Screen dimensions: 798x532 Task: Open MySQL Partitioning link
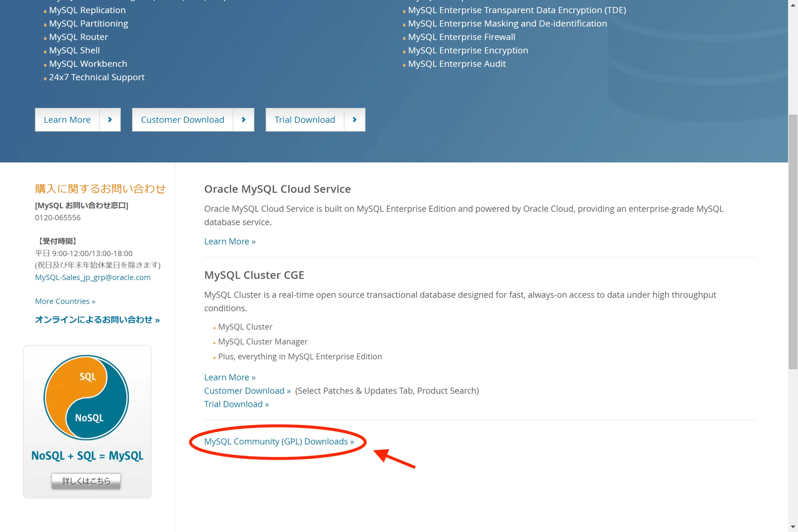[x=89, y=24]
